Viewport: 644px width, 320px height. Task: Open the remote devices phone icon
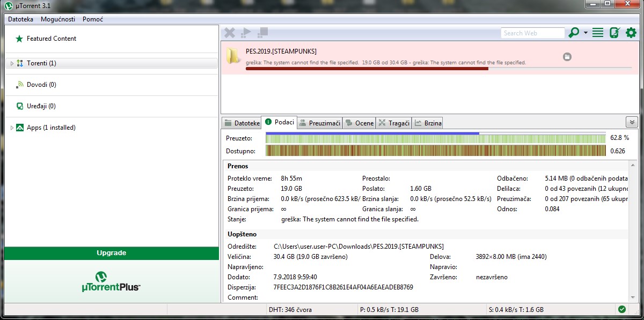(x=614, y=33)
